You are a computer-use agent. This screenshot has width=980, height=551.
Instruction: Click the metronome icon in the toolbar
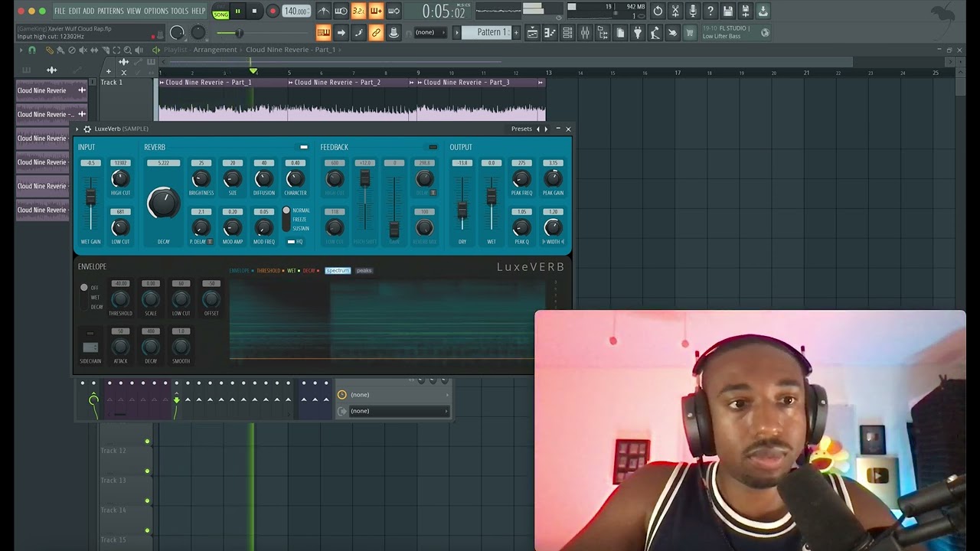[324, 11]
